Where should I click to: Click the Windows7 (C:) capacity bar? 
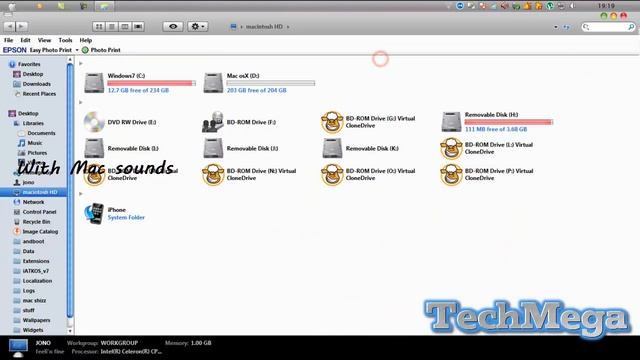click(x=151, y=83)
